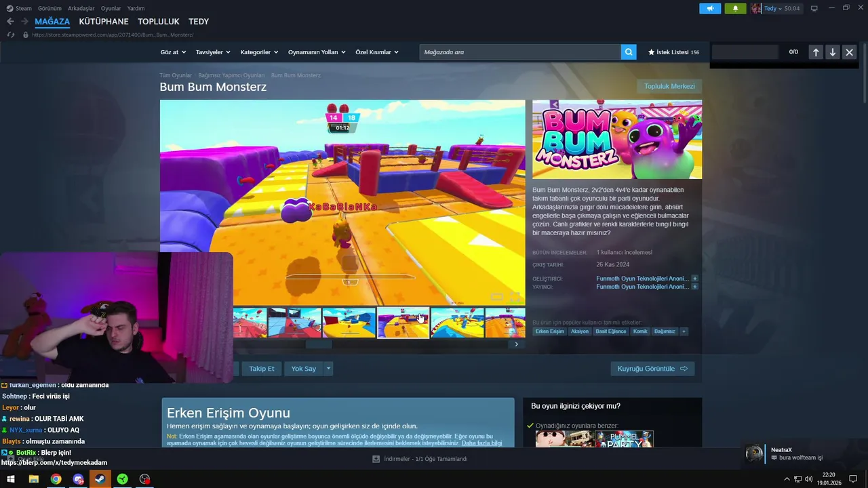Open the Steam announcements megaphone
The height and width of the screenshot is (488, 868).
[x=710, y=8]
